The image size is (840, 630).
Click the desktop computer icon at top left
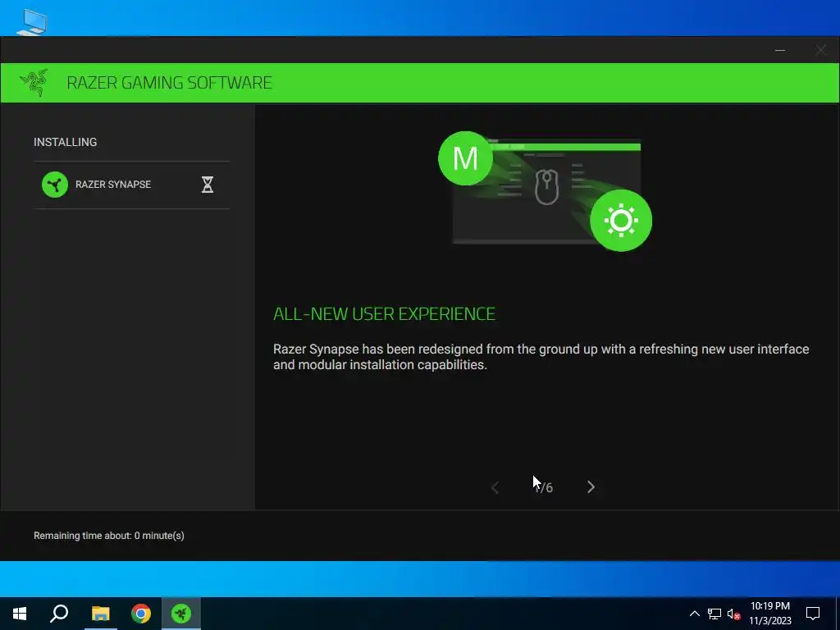(x=32, y=22)
